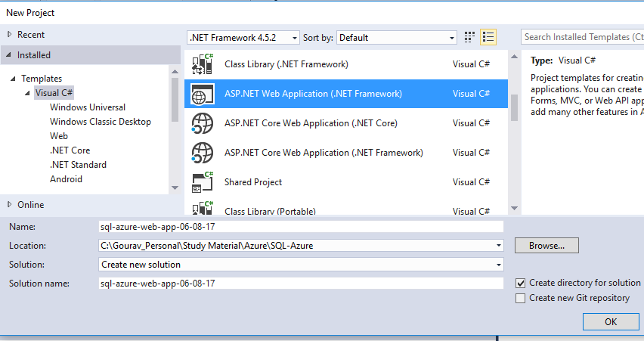This screenshot has width=644, height=341.
Task: Click the ASP.NET Web Application (.NET Framework) icon
Action: point(203,94)
